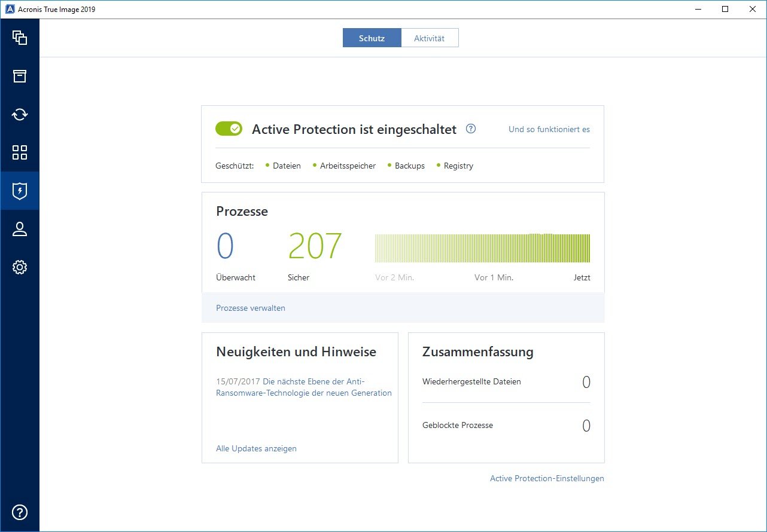The width and height of the screenshot is (767, 532).
Task: Click the green process activity chart
Action: click(x=482, y=248)
